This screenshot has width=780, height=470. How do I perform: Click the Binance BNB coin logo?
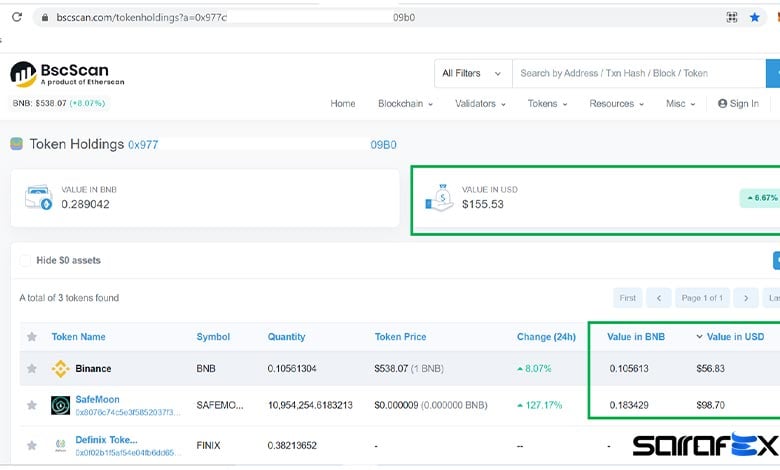click(x=61, y=369)
